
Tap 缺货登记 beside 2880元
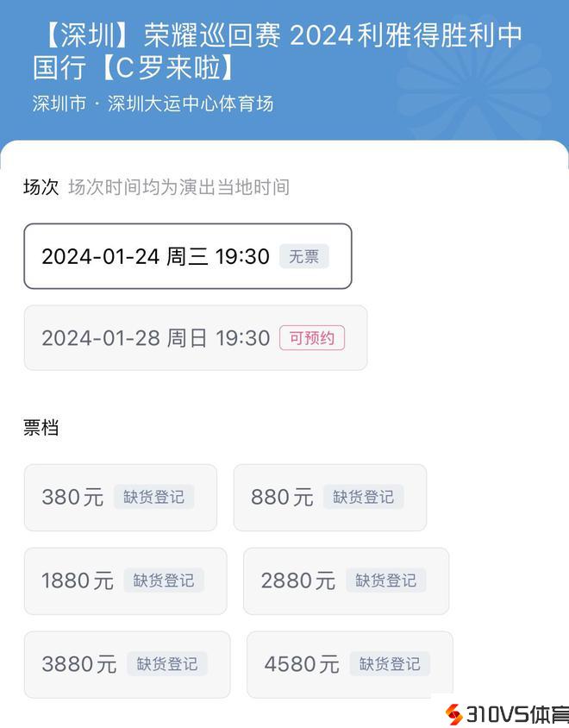click(385, 581)
